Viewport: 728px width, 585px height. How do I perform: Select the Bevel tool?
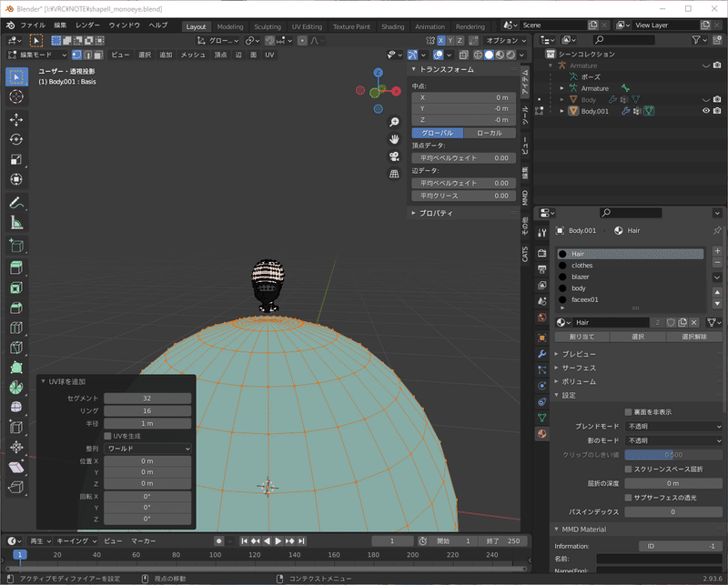(16, 308)
